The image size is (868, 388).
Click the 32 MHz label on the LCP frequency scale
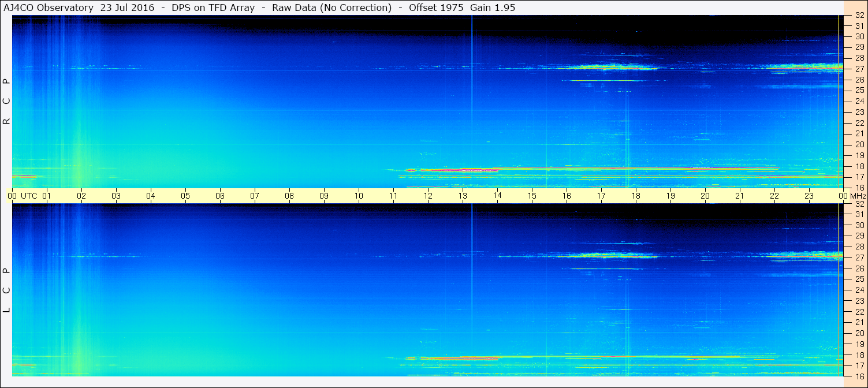[x=859, y=204]
